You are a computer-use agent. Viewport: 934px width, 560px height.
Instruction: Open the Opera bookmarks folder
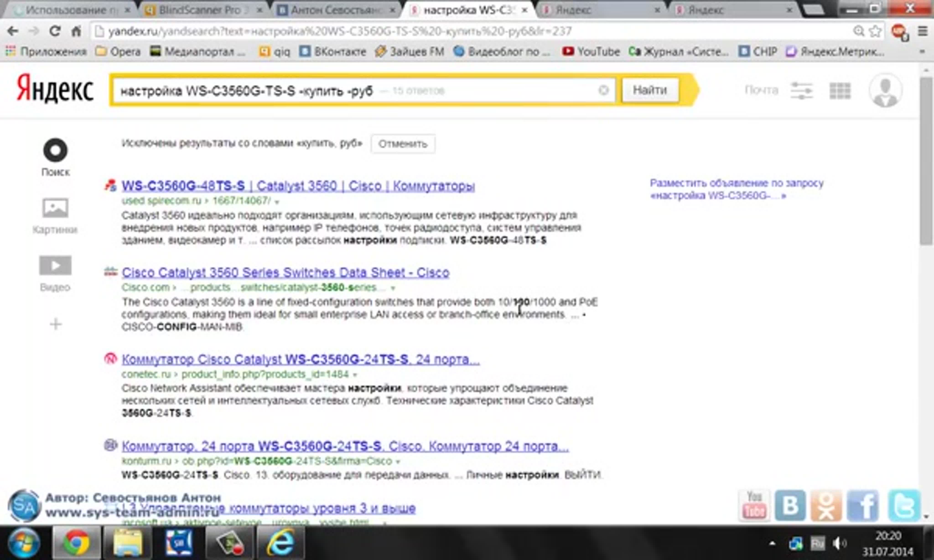118,51
